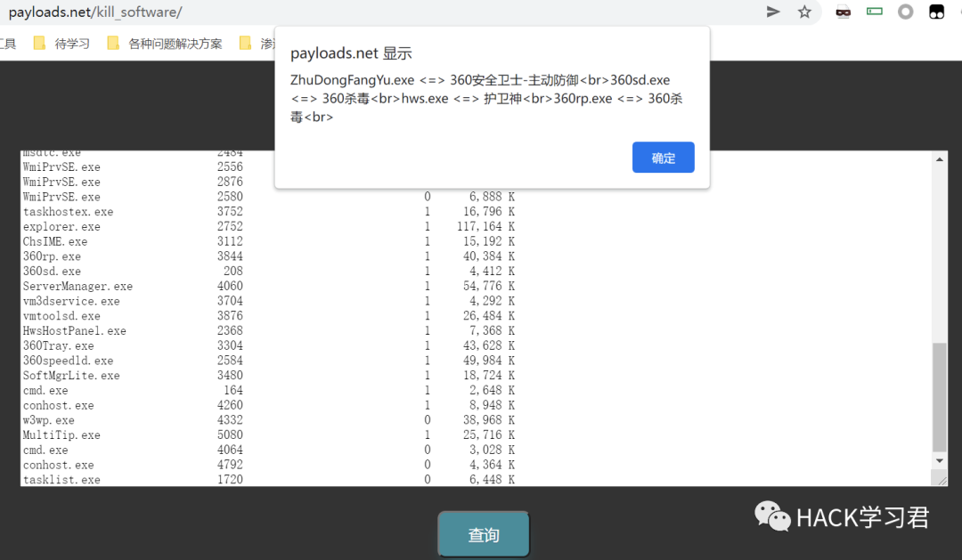Click the w3wp.exe process line

pos(269,420)
